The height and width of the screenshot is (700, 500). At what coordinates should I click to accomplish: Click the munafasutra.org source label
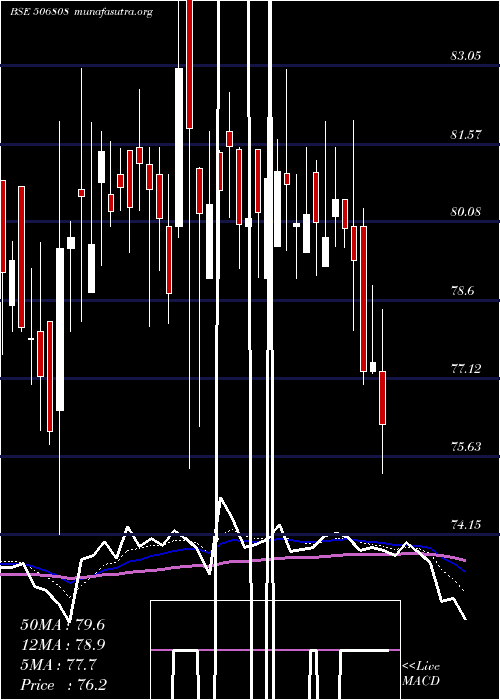click(x=114, y=12)
